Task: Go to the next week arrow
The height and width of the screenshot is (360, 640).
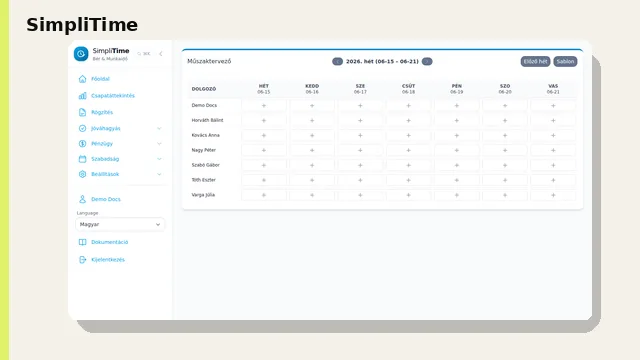Action: [427, 61]
